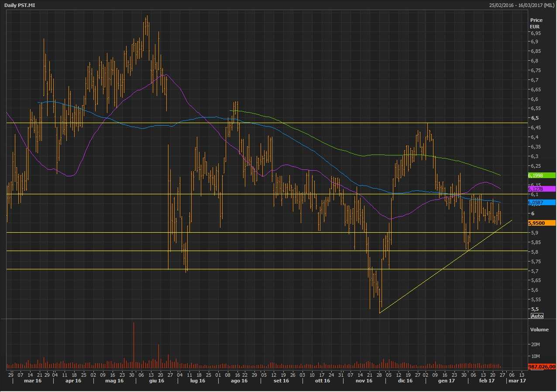Click the 'nov 16' month label
This screenshot has width=557, height=392.
tap(364, 381)
